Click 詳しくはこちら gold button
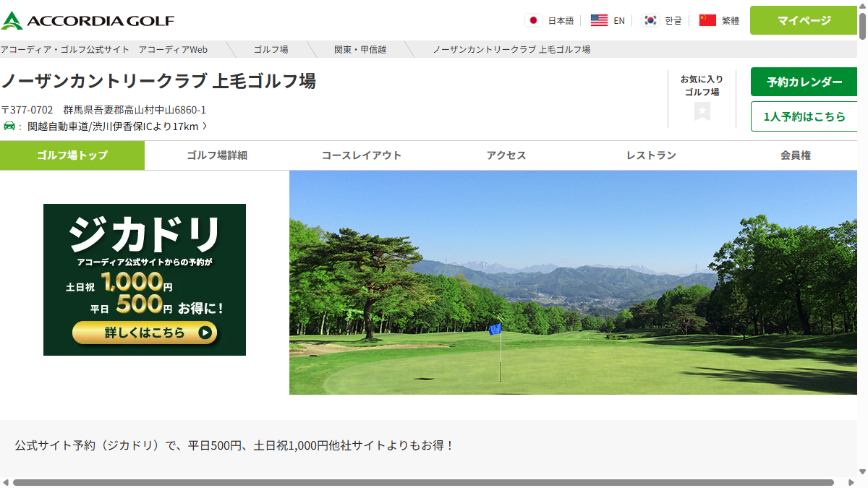This screenshot has width=868, height=488. click(x=145, y=333)
